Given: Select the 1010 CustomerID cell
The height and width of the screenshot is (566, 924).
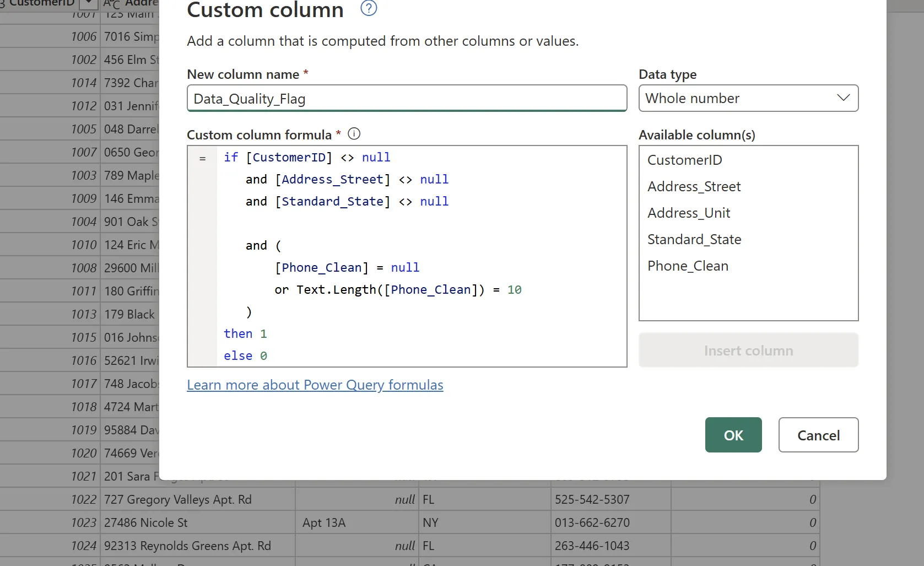Looking at the screenshot, I should pyautogui.click(x=50, y=245).
